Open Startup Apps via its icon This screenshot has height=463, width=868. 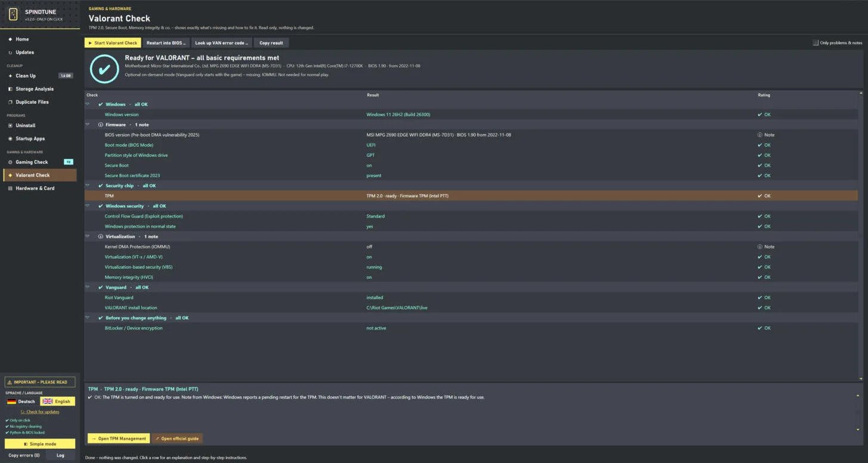coord(10,139)
